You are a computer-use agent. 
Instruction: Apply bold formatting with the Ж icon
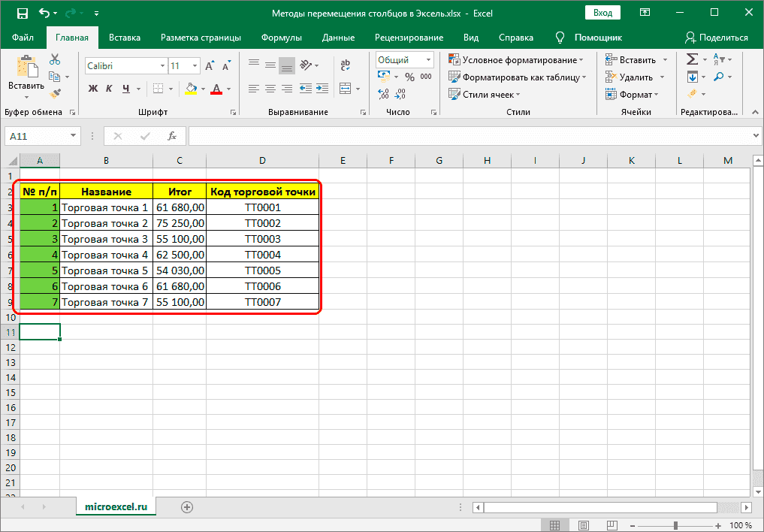pyautogui.click(x=92, y=89)
